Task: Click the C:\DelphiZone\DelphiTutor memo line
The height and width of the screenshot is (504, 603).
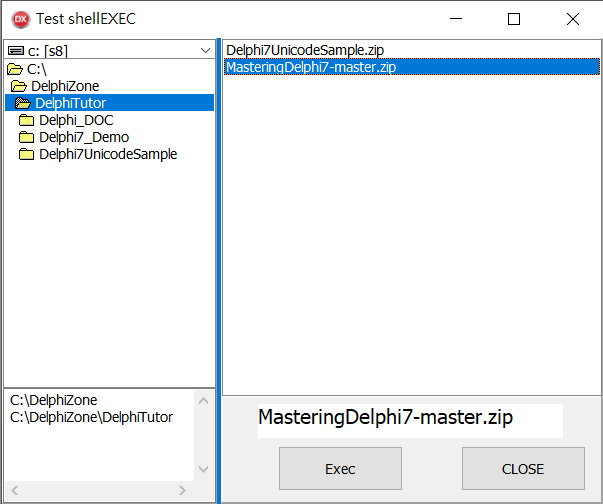Action: coord(92,417)
